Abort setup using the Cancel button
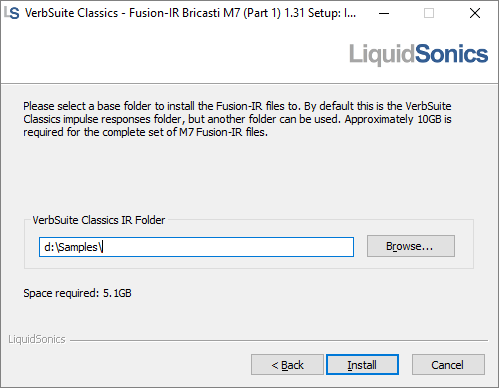Screen dimensions: 499x388 (x=448, y=365)
